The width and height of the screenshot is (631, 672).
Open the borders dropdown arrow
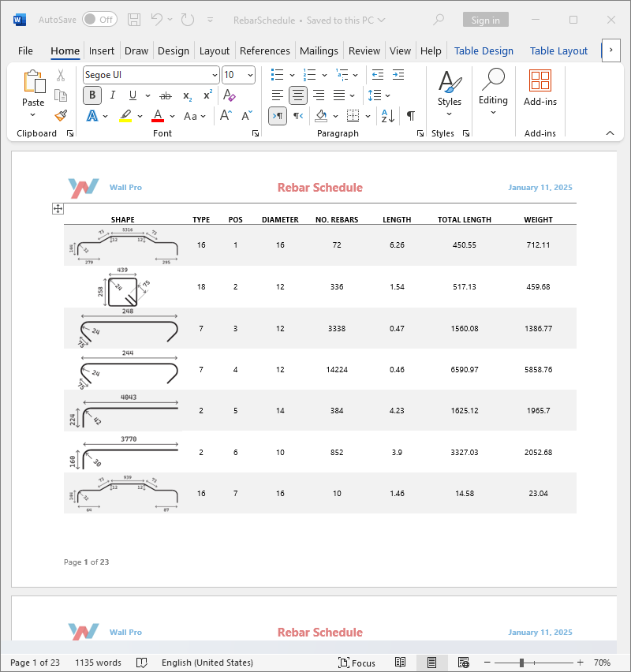point(368,116)
